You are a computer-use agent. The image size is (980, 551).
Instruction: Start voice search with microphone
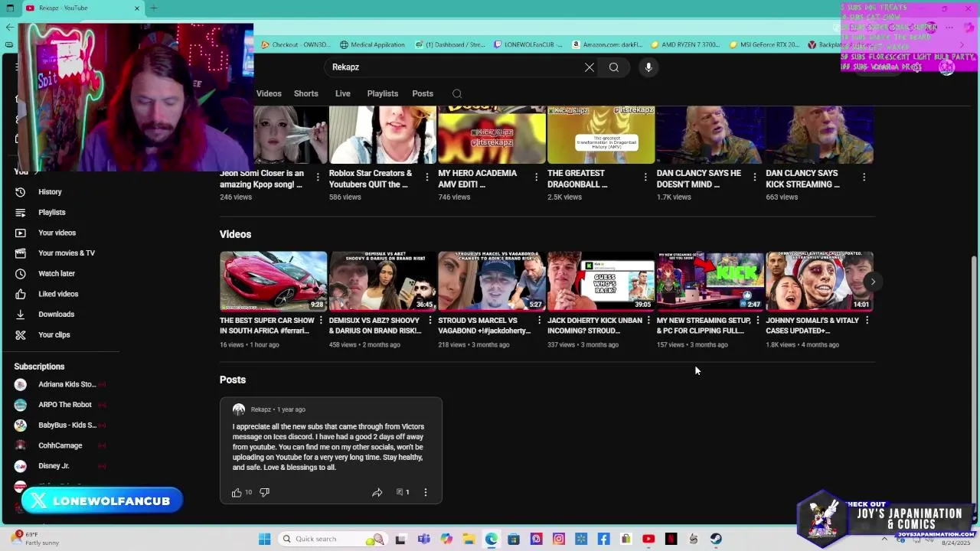click(x=648, y=67)
